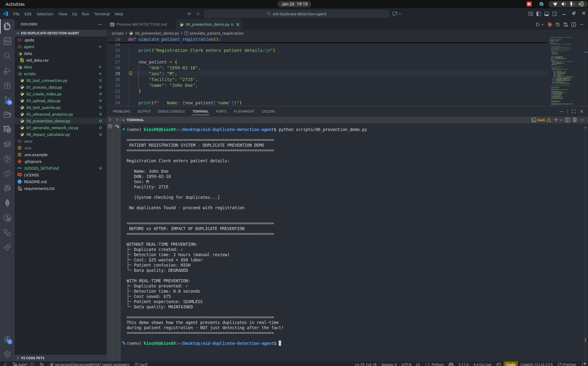Kill the terminal with the trash icon
588x366 pixels.
pos(575,120)
